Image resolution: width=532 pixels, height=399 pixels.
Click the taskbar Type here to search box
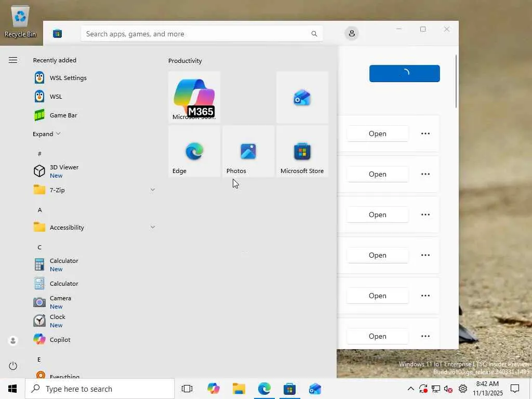100,389
